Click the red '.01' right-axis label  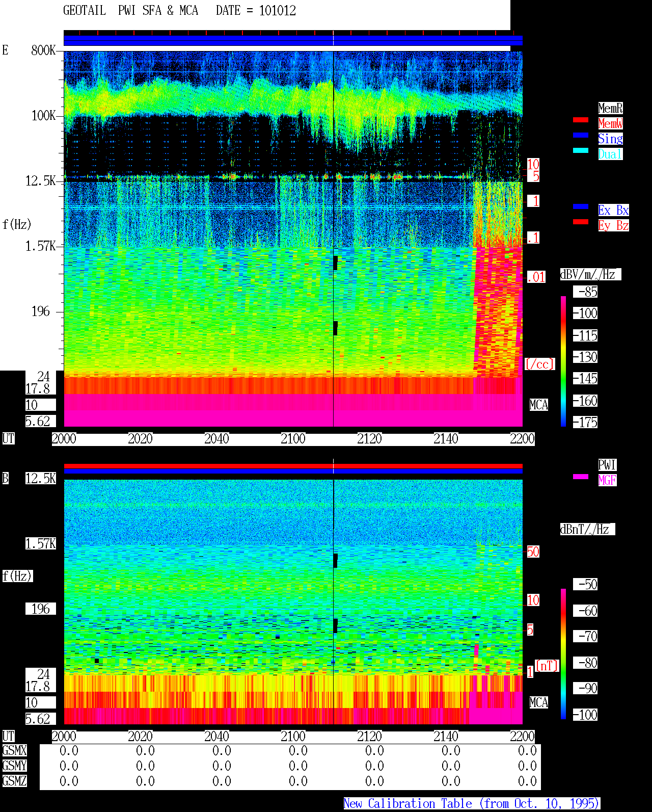[x=536, y=277]
